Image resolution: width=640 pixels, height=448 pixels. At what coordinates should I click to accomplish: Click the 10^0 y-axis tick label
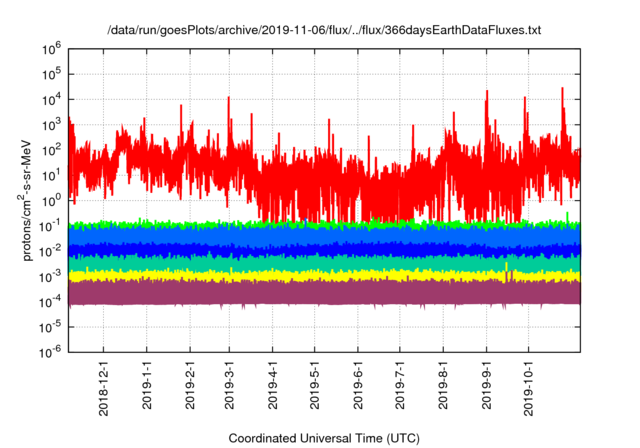point(51,201)
